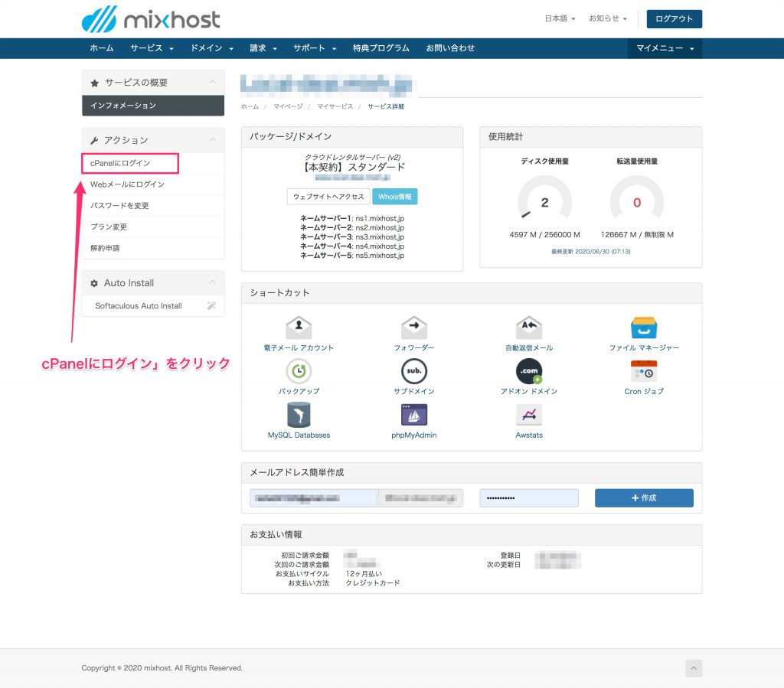Collapse the アクション sidebar panel
The height and width of the screenshot is (688, 784).
212,140
